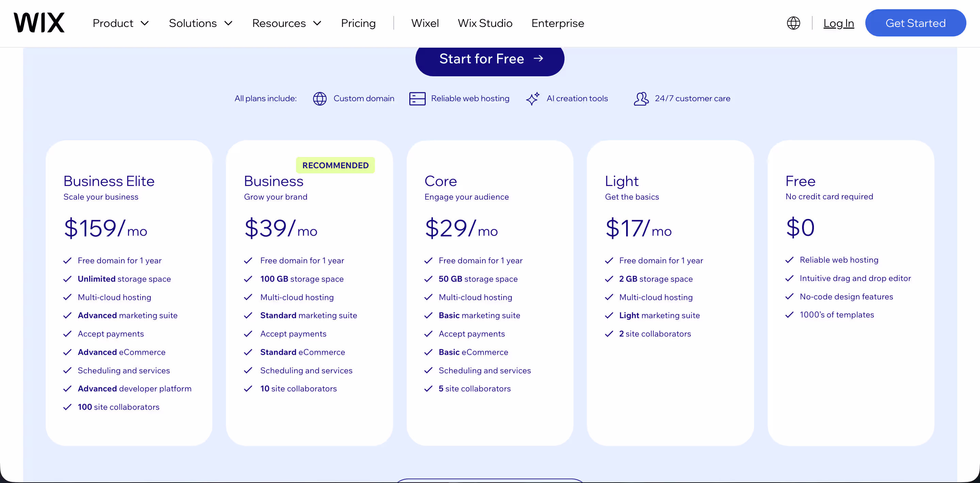
Task: Select the Business Elite plan title
Action: (109, 181)
